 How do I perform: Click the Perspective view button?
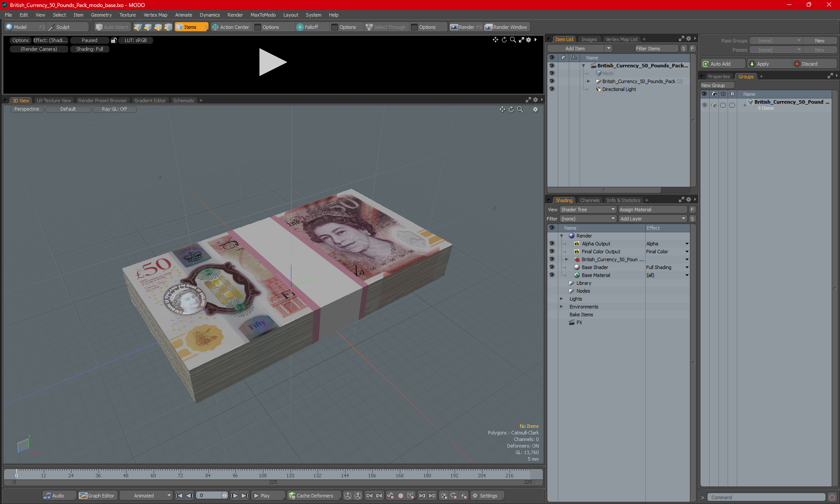[27, 109]
